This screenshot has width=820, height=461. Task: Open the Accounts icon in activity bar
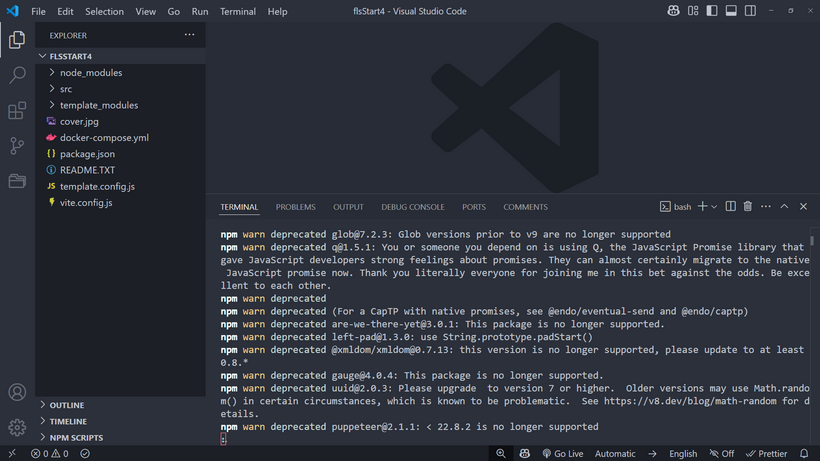17,393
